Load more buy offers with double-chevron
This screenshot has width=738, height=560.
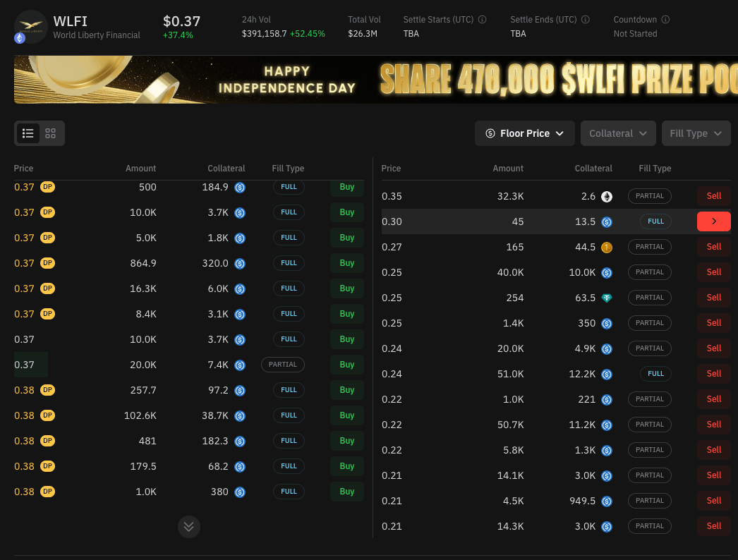[189, 527]
